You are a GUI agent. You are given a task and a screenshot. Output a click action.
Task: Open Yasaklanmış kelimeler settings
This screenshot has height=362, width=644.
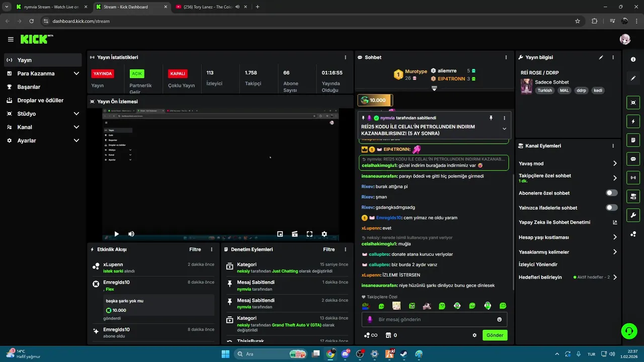click(568, 252)
